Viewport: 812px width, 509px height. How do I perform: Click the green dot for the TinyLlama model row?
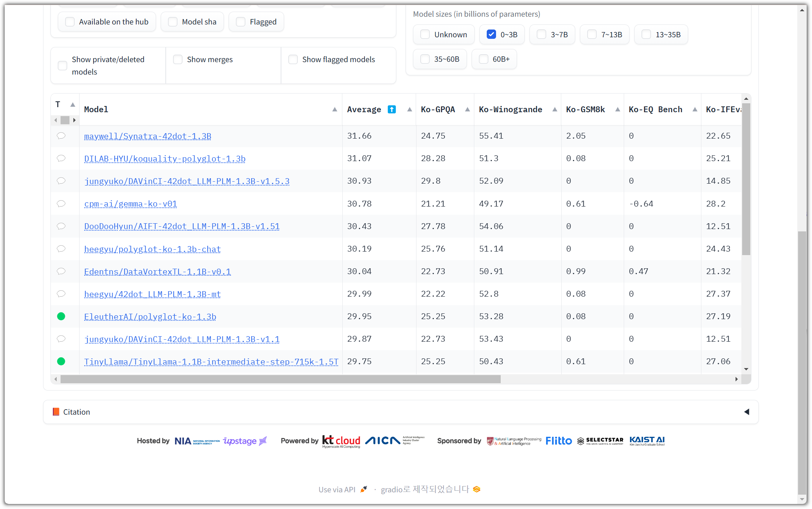(x=61, y=361)
